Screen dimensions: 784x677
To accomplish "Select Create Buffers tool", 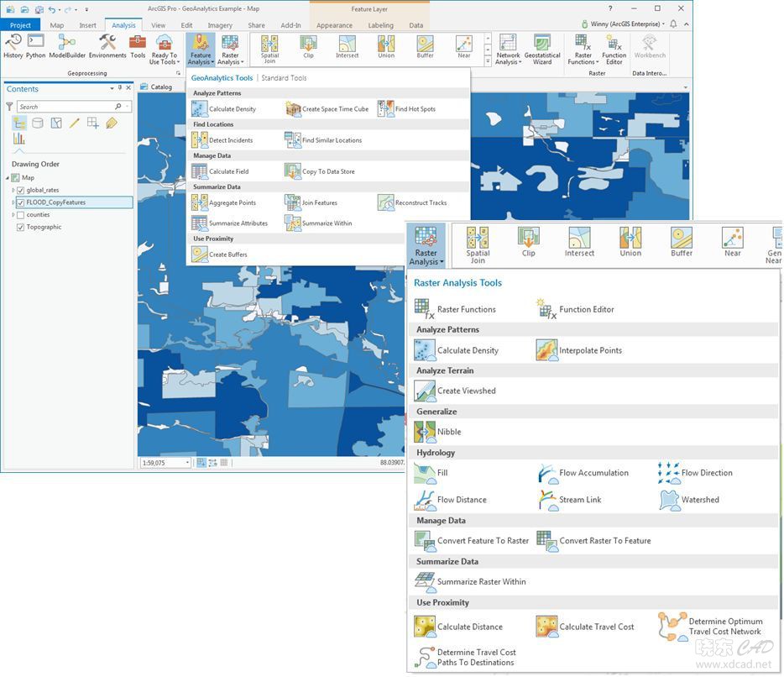I will point(219,255).
